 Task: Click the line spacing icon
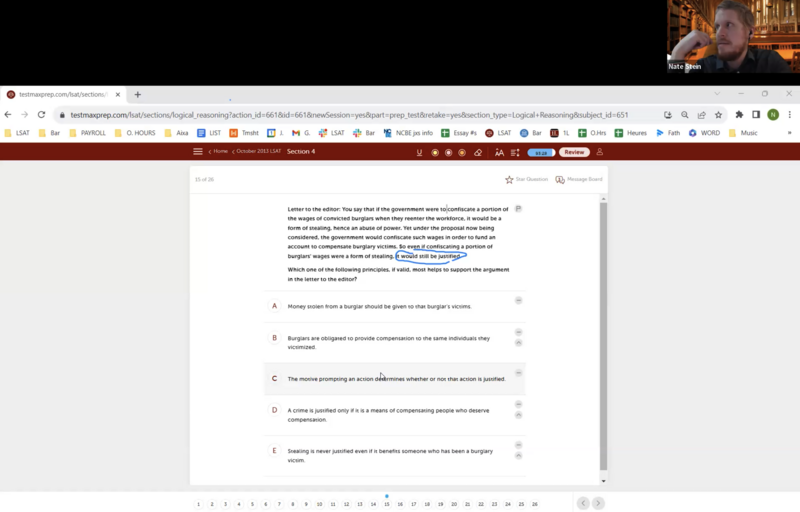[x=515, y=152]
